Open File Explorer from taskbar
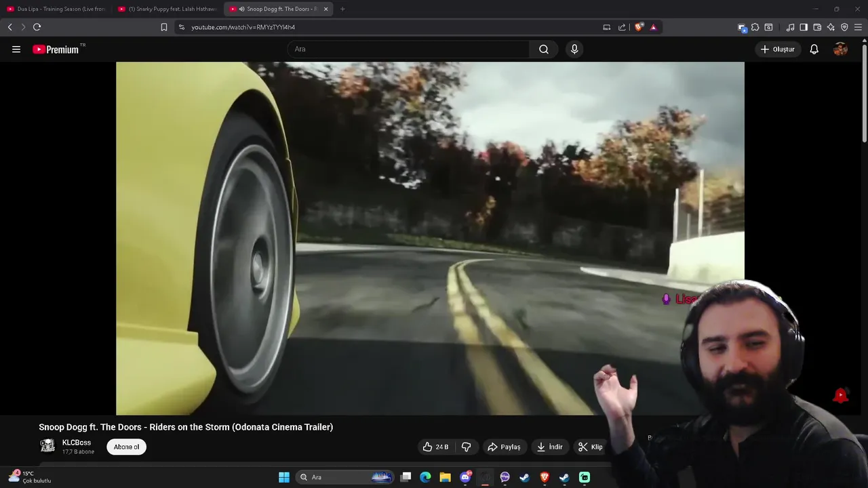The height and width of the screenshot is (488, 868). (x=445, y=477)
